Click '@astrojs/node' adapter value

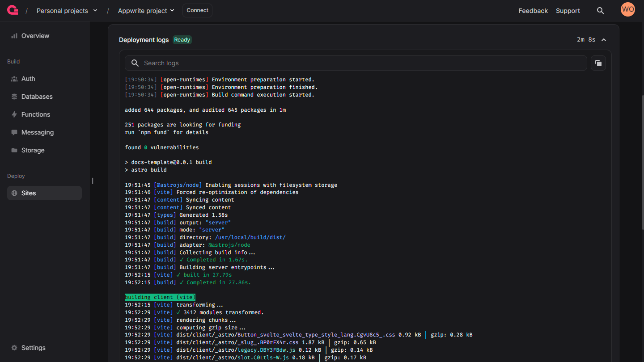pos(229,245)
